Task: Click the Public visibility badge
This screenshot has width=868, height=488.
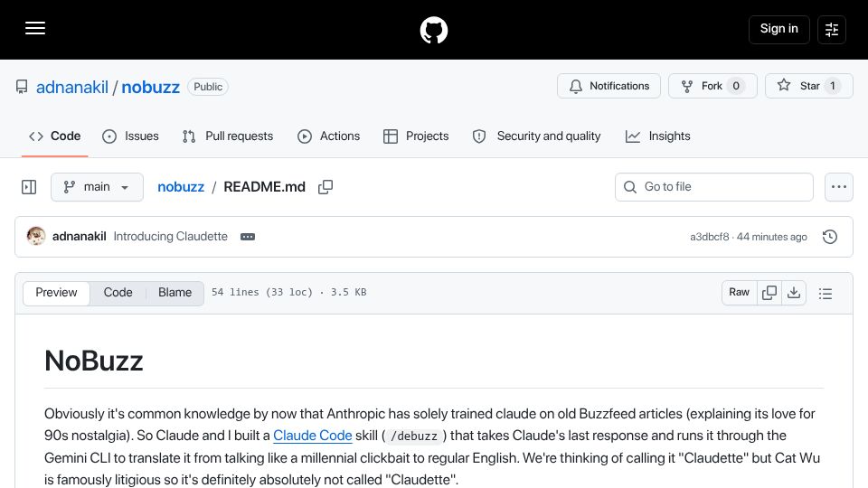Action: coord(208,87)
